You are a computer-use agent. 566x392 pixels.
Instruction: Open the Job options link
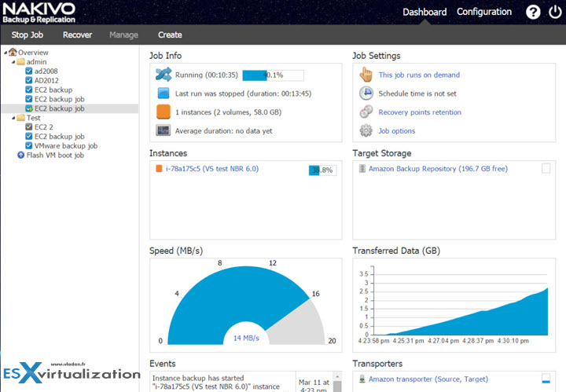click(x=397, y=131)
